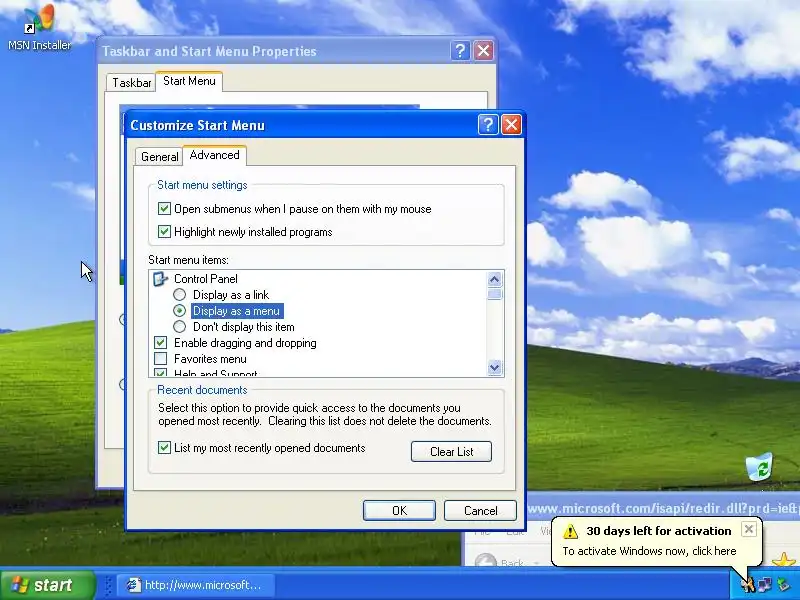800x600 pixels.
Task: Click the activate Windows now balloon text
Action: 649,551
